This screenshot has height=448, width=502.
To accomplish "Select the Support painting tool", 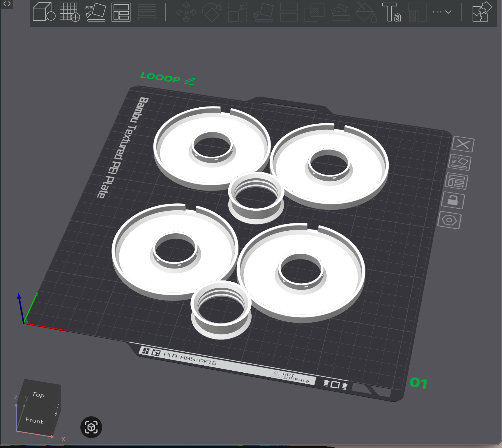I will tap(341, 12).
